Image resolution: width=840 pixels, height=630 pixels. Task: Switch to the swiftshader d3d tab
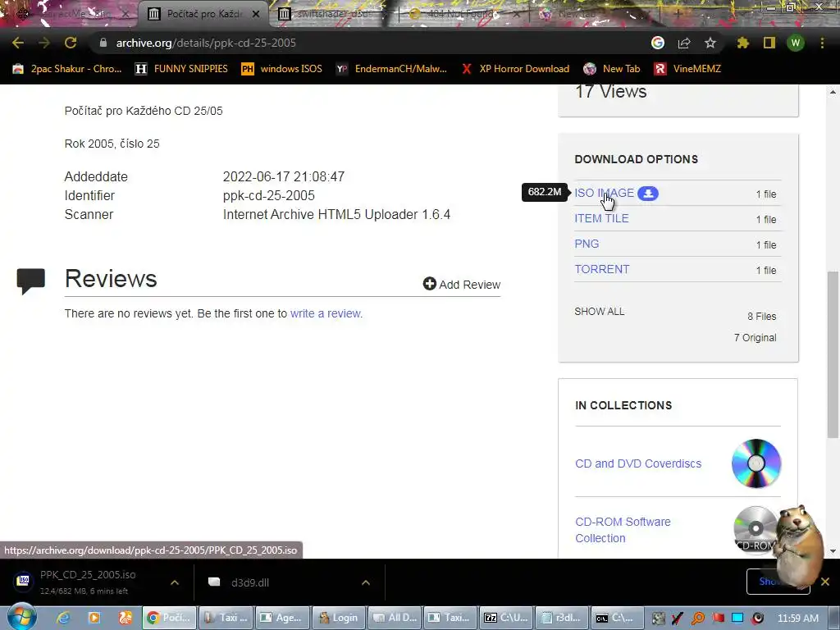332,14
